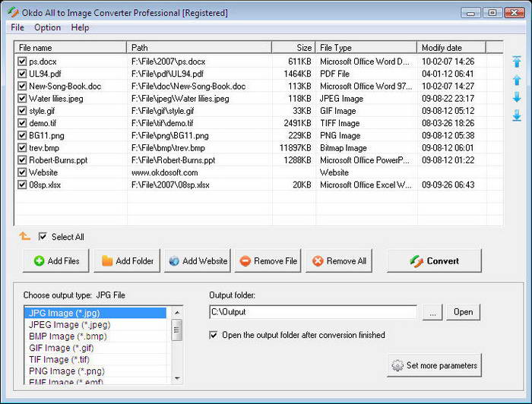Toggle the demo.tif checkbox
532x404 pixels.
[x=22, y=123]
